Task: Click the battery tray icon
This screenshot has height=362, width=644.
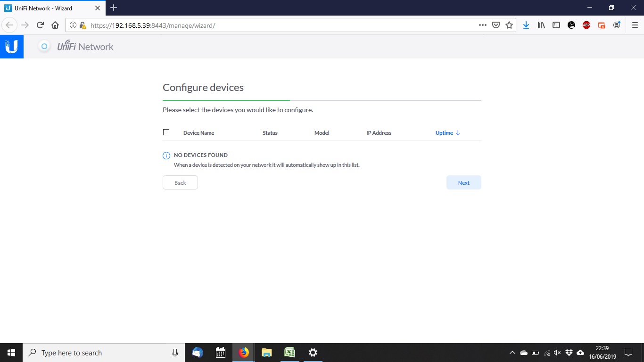Action: click(535, 353)
